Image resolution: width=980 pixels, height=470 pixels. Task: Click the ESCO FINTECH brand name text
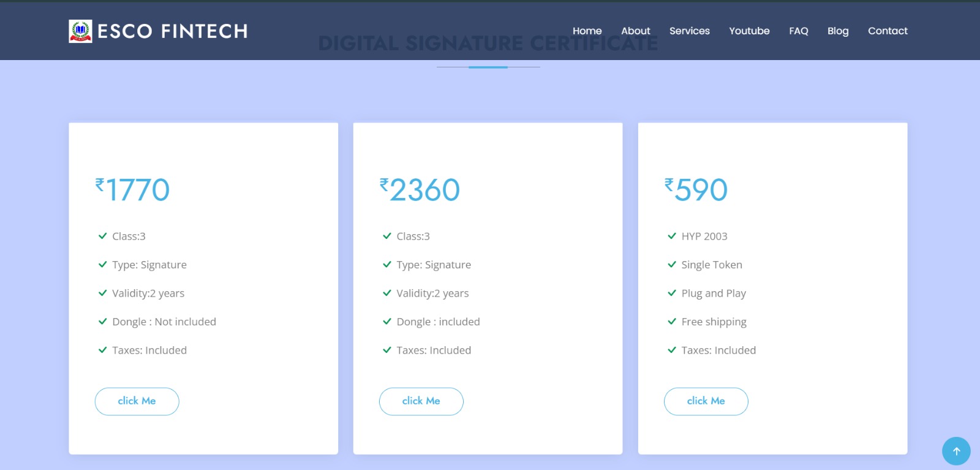click(x=173, y=31)
